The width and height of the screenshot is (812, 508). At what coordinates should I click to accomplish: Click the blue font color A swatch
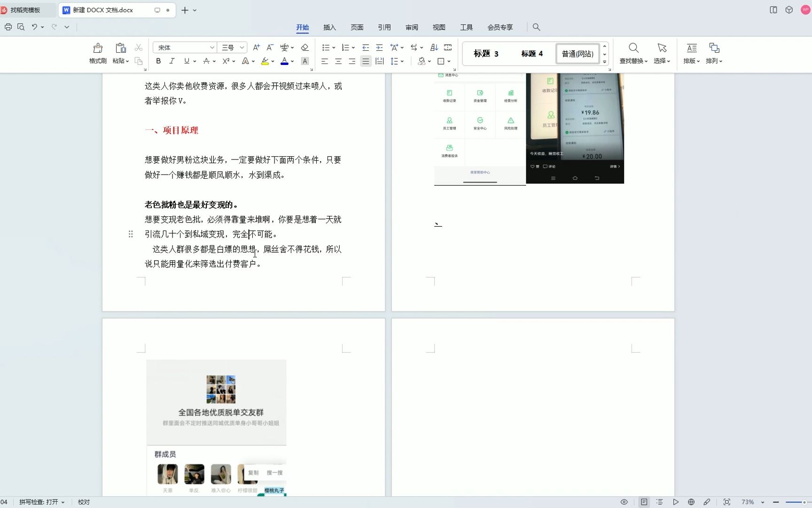[x=284, y=61]
